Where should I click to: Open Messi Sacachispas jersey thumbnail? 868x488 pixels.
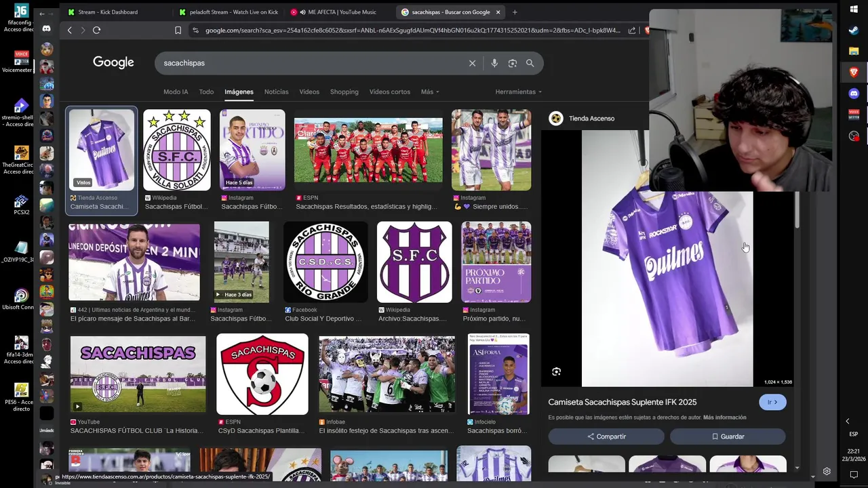(134, 262)
